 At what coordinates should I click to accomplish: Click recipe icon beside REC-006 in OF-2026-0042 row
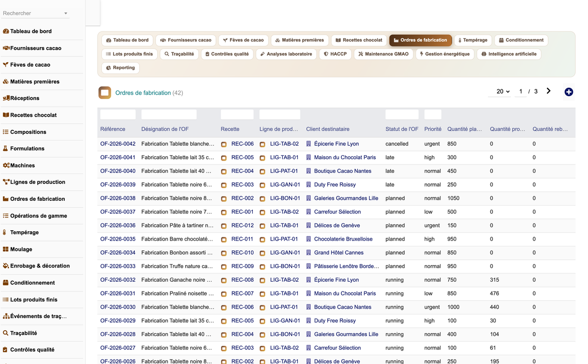224,145
